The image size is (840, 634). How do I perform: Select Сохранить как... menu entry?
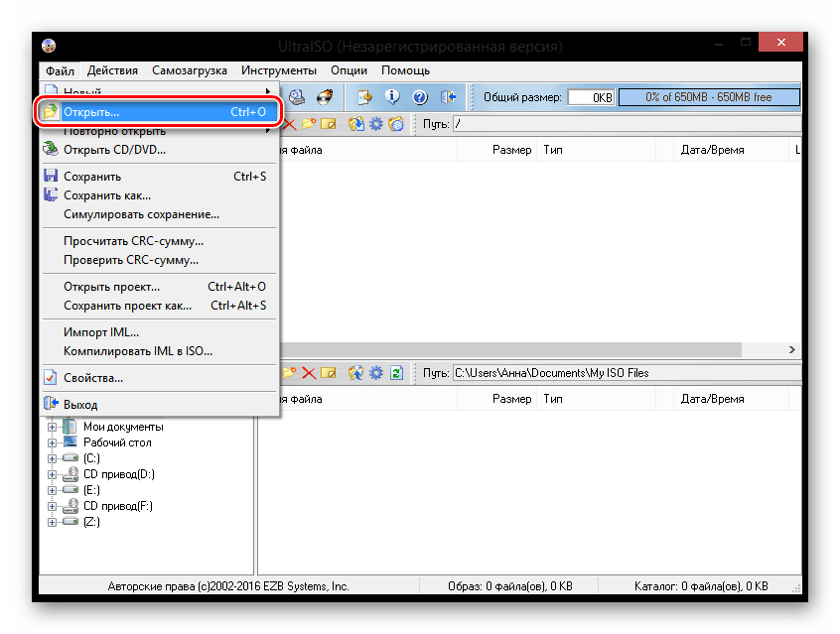click(x=160, y=195)
